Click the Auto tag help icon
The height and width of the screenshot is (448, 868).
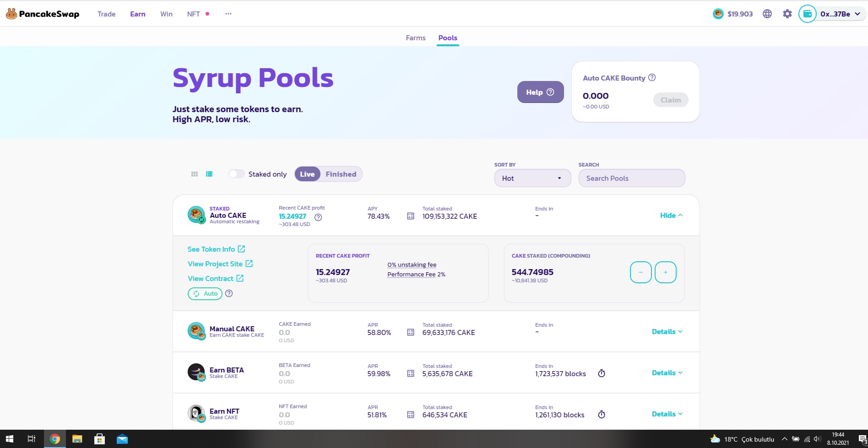point(229,293)
